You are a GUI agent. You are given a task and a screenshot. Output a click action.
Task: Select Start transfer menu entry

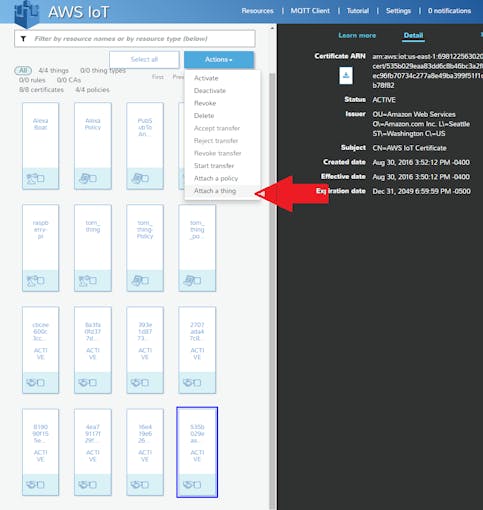214,166
